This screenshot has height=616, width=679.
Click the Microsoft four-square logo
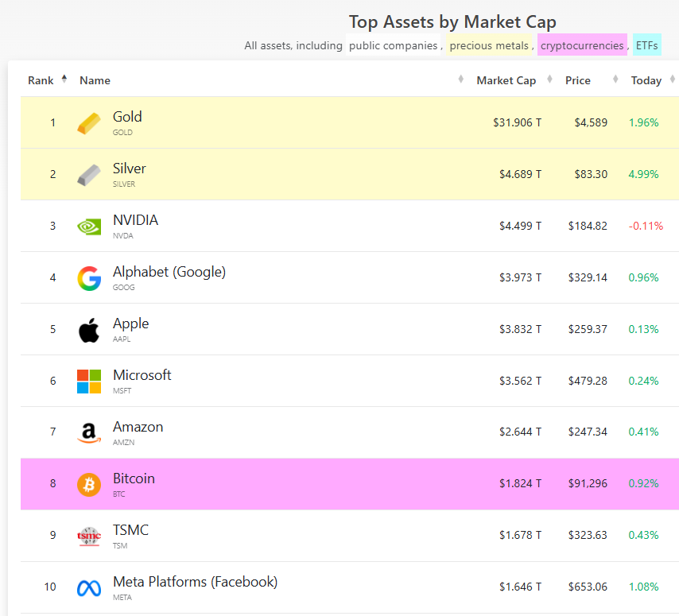(89, 382)
